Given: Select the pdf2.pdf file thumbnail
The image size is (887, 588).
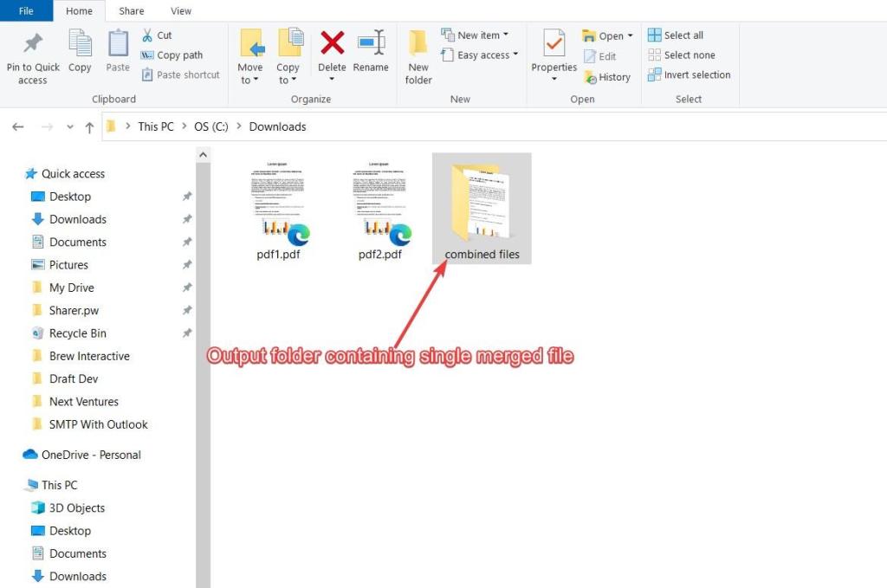Looking at the screenshot, I should 379,210.
